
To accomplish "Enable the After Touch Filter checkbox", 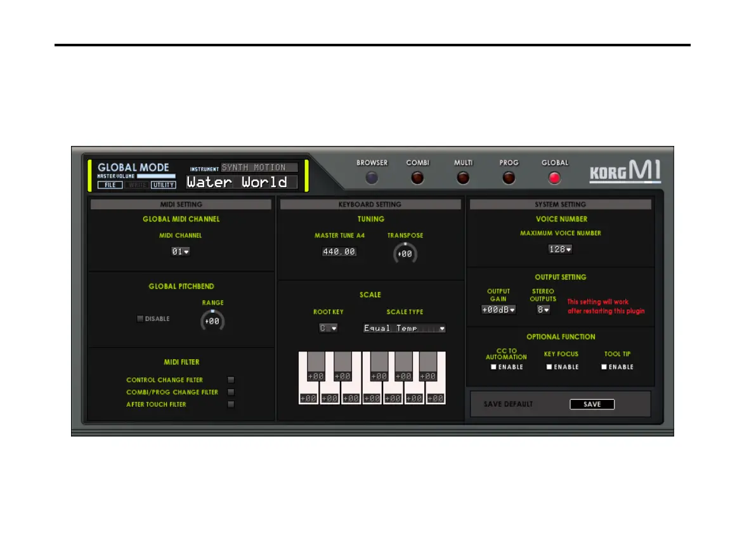I will 231,404.
